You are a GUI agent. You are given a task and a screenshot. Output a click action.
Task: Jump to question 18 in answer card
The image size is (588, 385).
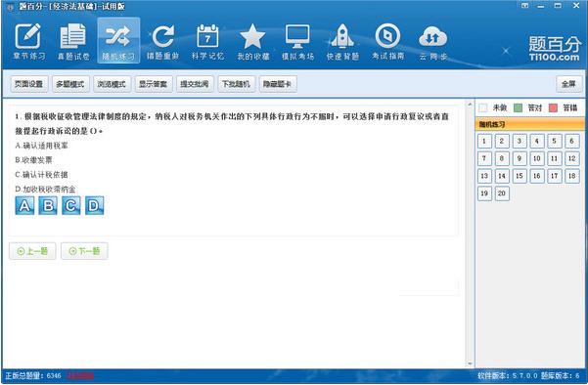click(572, 176)
